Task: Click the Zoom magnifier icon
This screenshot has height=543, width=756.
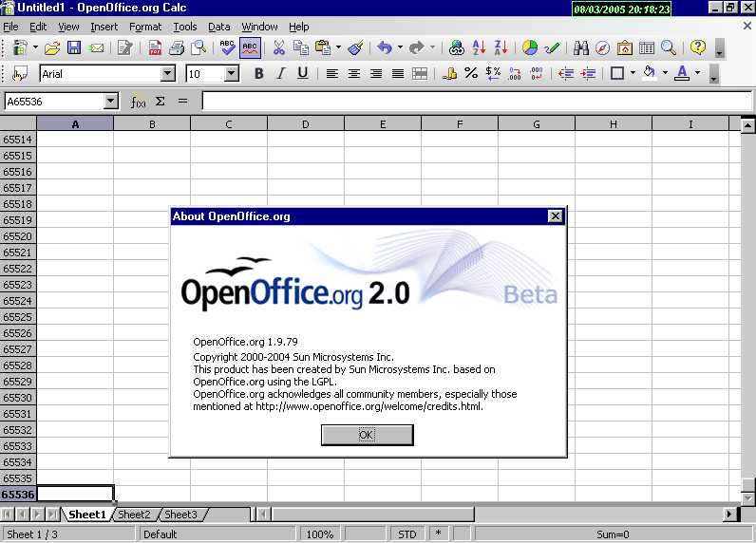Action: 669,47
